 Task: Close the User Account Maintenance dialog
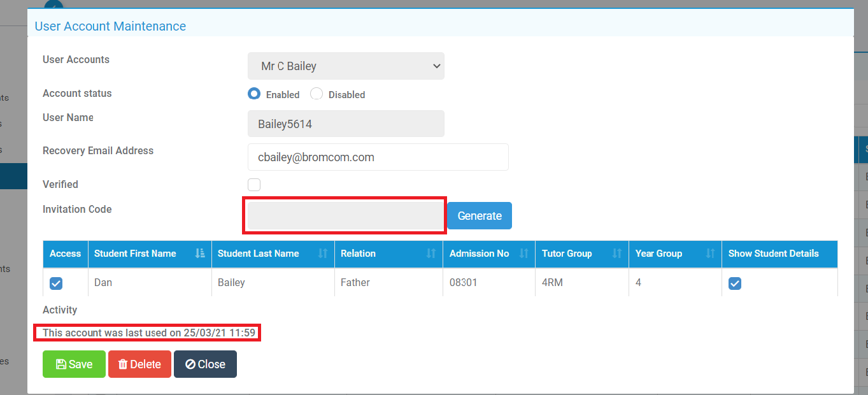[x=205, y=364]
